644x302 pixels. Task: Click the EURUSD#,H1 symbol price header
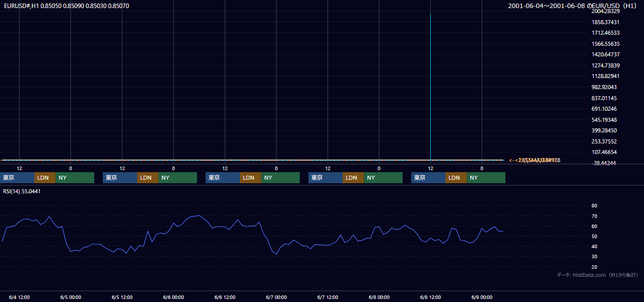[x=67, y=6]
